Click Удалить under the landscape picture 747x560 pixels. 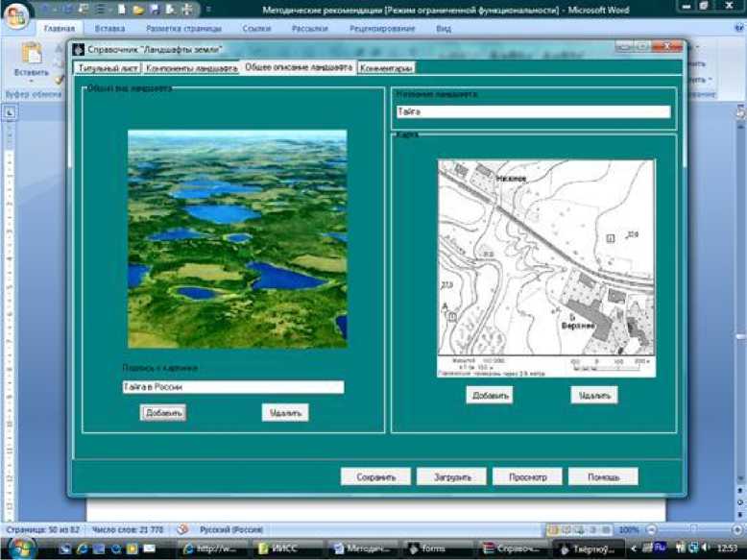(x=285, y=412)
